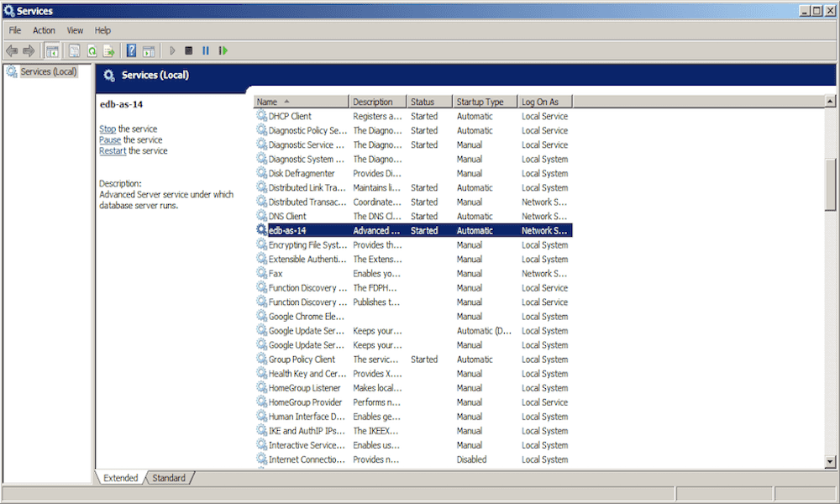Click the Show/Hide Console Tree toolbar icon
Screen dimensions: 840x504
[52, 50]
